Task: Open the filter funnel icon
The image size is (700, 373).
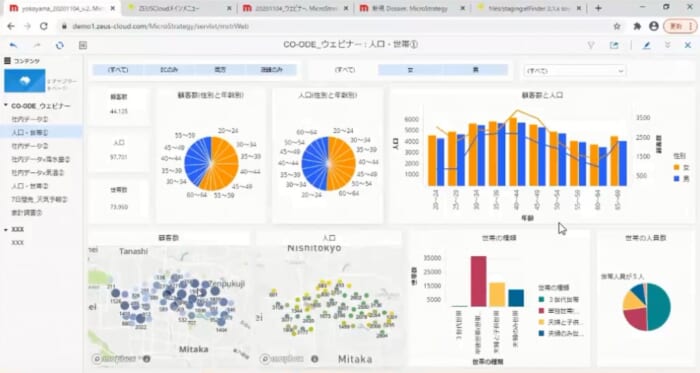Action: [591, 45]
